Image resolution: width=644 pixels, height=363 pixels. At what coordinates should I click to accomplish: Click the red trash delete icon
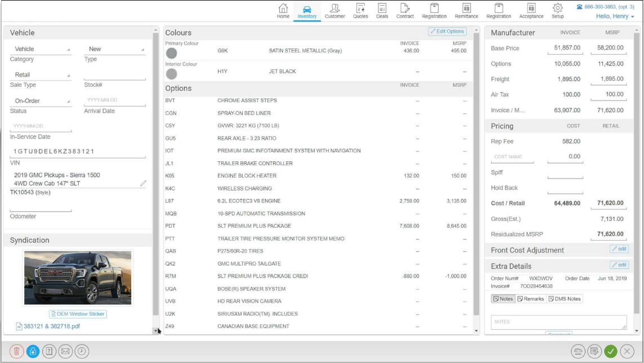coord(16,352)
